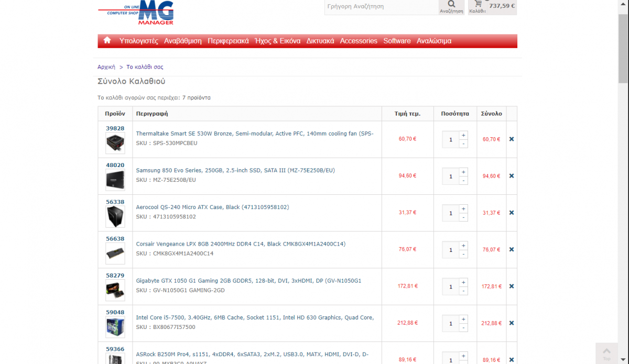Remove Samsung 850 Evo SSD from cart
The height and width of the screenshot is (364, 629).
point(512,176)
